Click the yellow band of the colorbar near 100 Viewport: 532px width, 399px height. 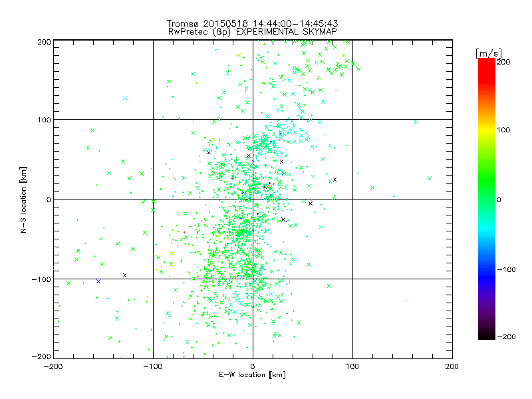pyautogui.click(x=487, y=130)
